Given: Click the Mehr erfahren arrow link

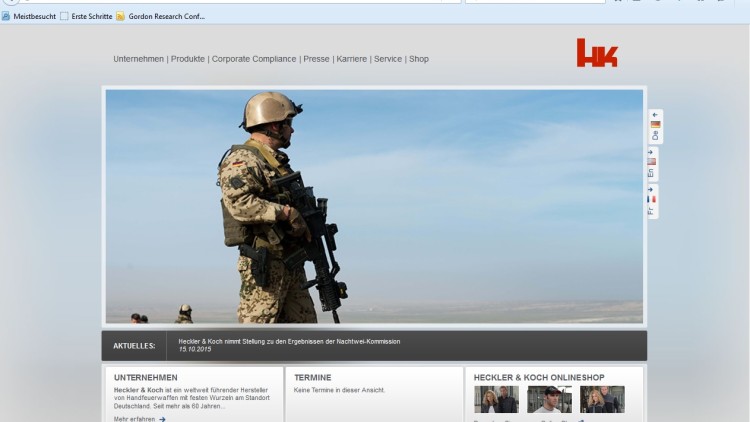Looking at the screenshot, I should pos(140,419).
